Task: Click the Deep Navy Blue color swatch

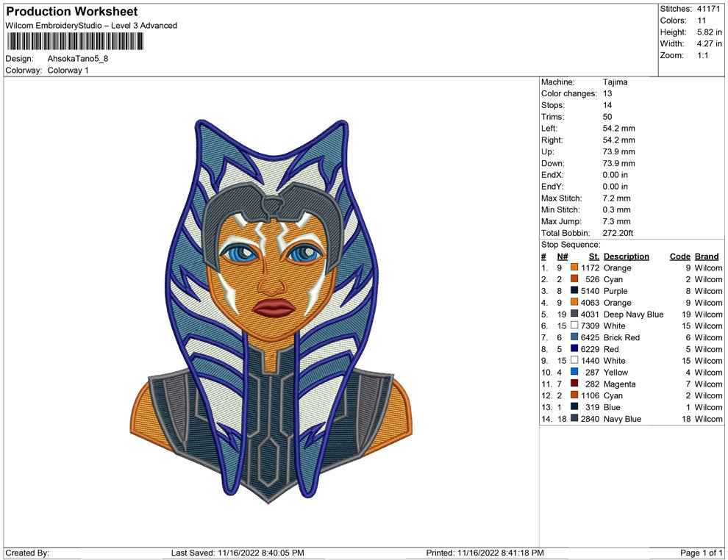Action: point(574,314)
